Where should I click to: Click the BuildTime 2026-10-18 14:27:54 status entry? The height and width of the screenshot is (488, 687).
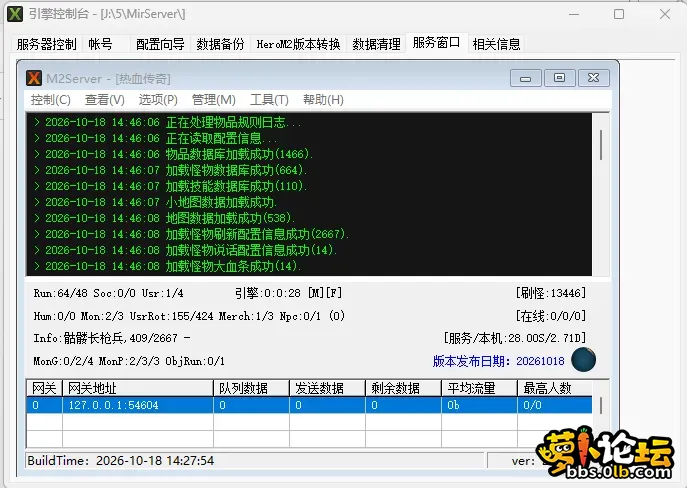pos(120,460)
